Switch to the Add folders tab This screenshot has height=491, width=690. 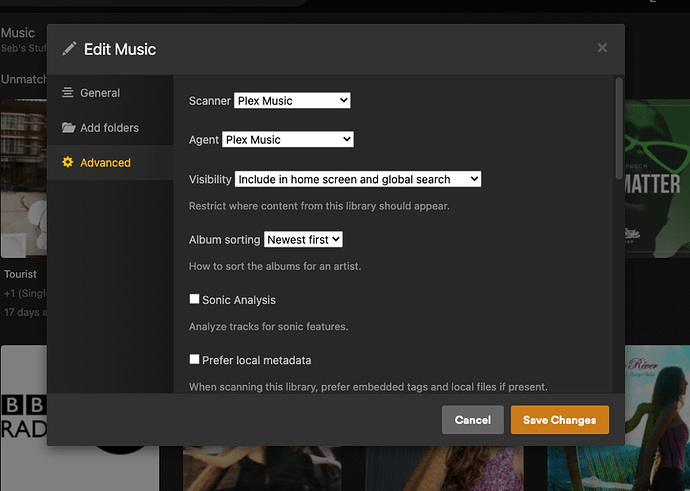pyautogui.click(x=109, y=128)
